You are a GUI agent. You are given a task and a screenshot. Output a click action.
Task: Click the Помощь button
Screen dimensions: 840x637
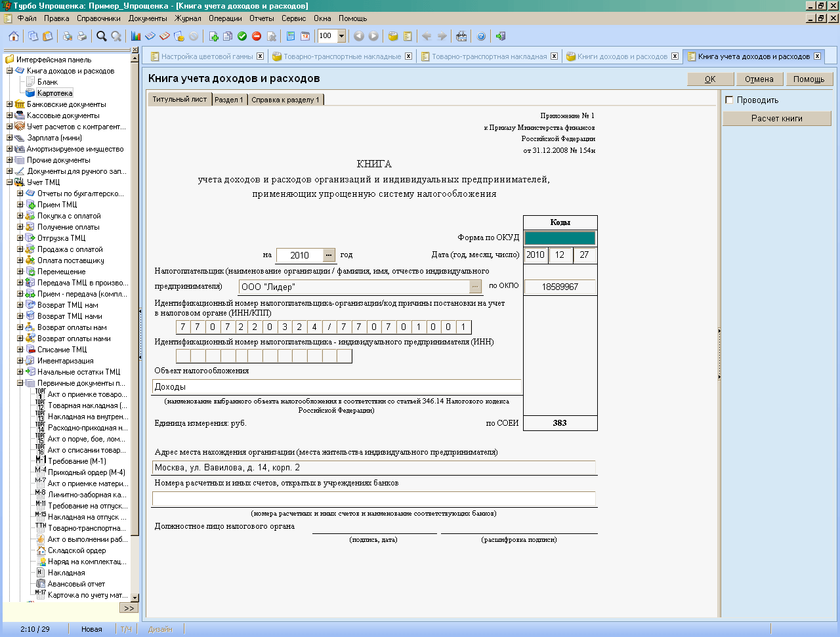809,79
